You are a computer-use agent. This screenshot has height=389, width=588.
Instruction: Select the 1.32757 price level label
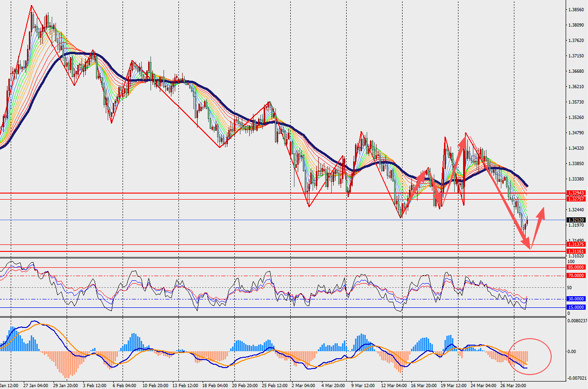click(x=576, y=199)
